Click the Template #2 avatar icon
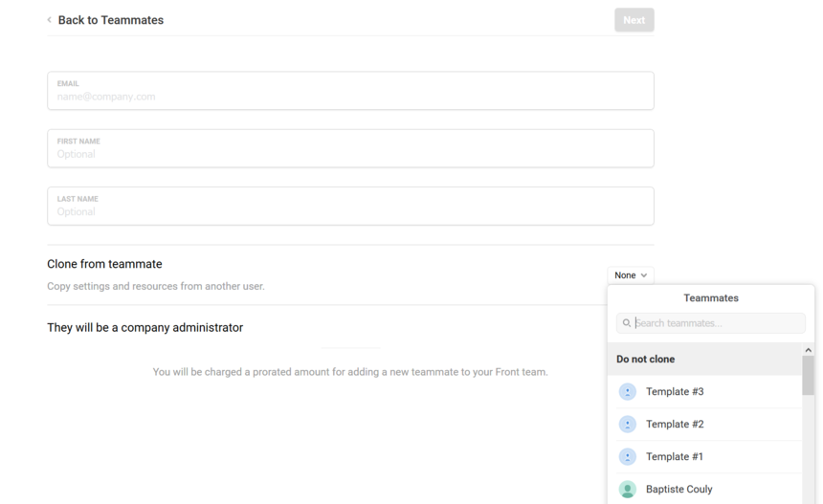 point(627,425)
